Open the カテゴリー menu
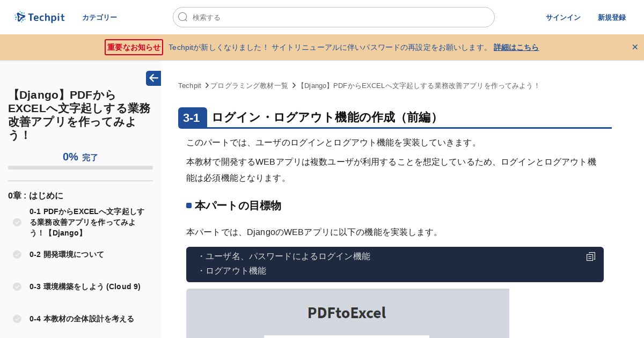This screenshot has height=338, width=644. (x=99, y=17)
